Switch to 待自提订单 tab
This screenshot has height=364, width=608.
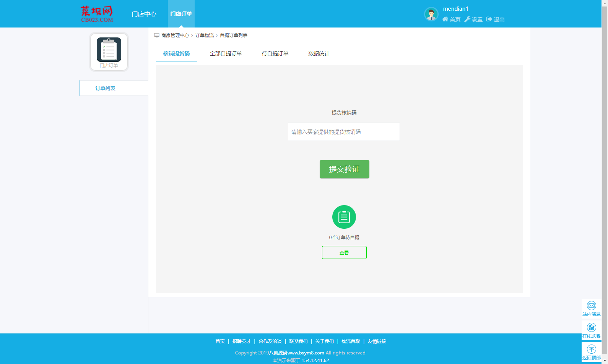[275, 53]
